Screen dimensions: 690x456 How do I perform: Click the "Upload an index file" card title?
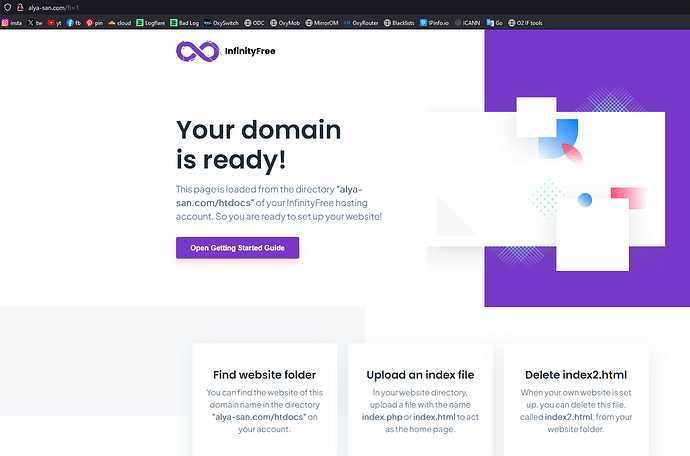pyautogui.click(x=420, y=375)
